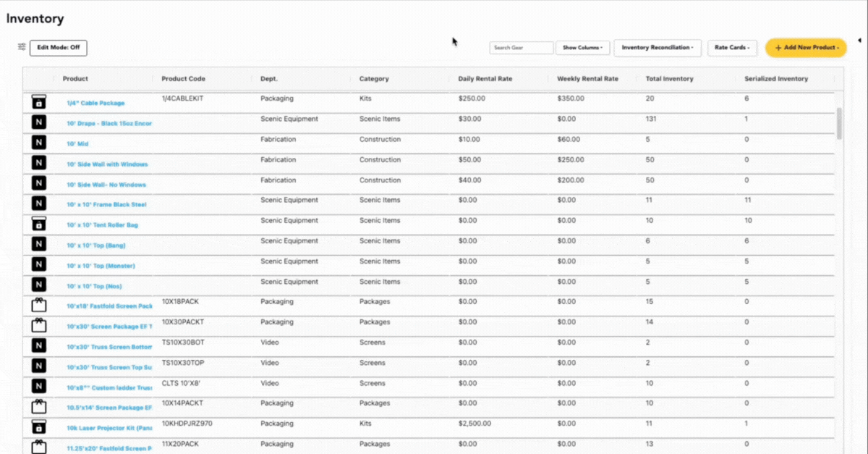
Task: Click kit icon for 10k Laser Projector Kit
Action: pyautogui.click(x=39, y=427)
